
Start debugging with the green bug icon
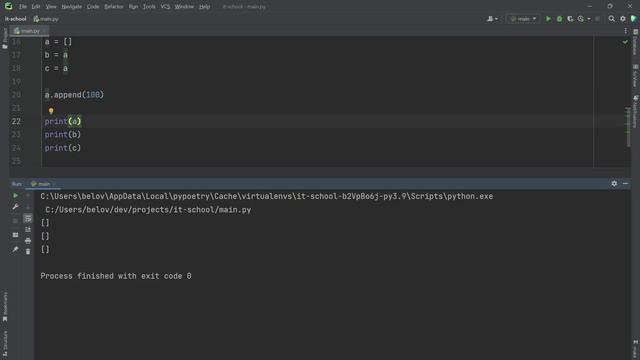(x=559, y=19)
